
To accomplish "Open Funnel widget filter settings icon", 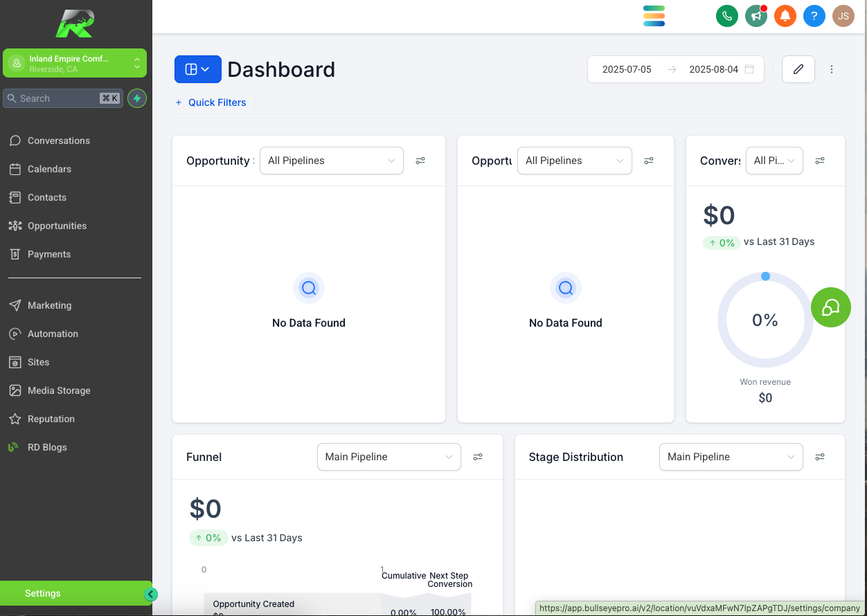I will pos(478,457).
